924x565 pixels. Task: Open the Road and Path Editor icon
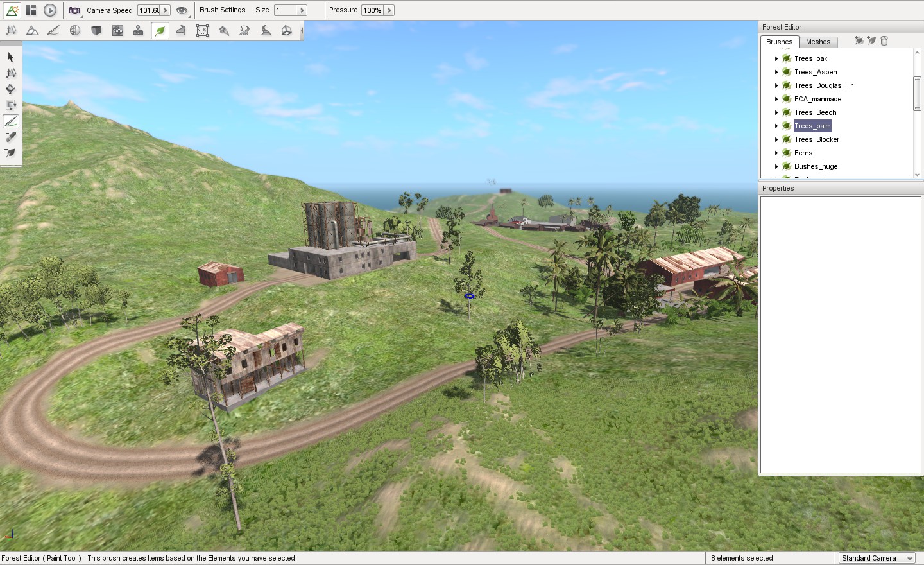[x=266, y=30]
